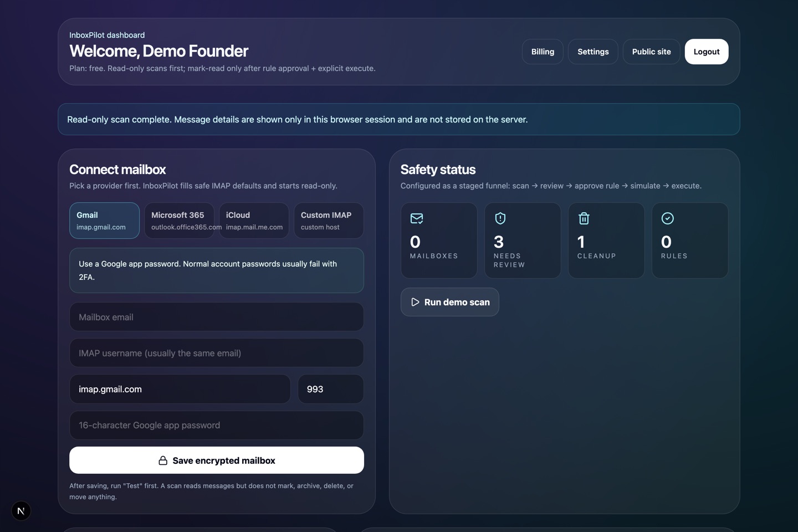Edit the 993 port field

point(331,389)
